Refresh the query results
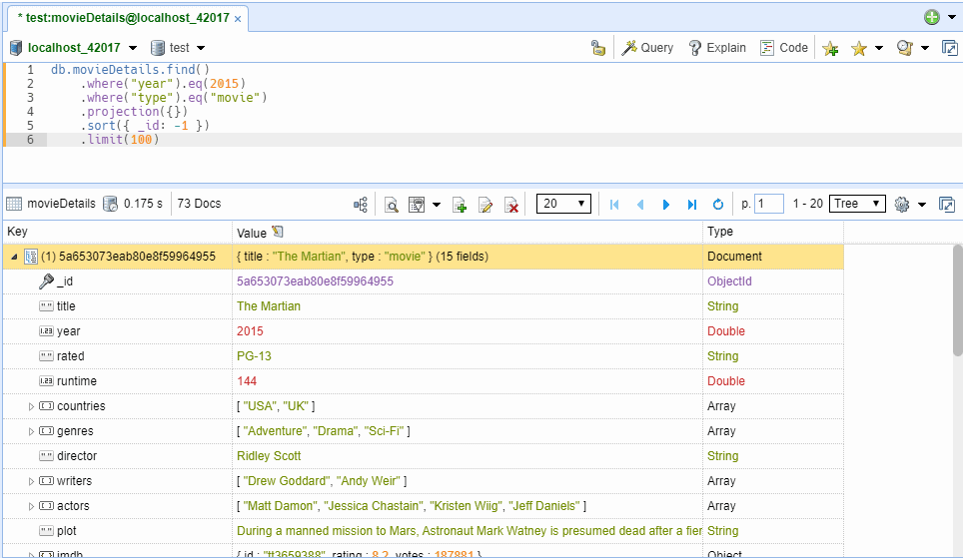 pyautogui.click(x=718, y=205)
